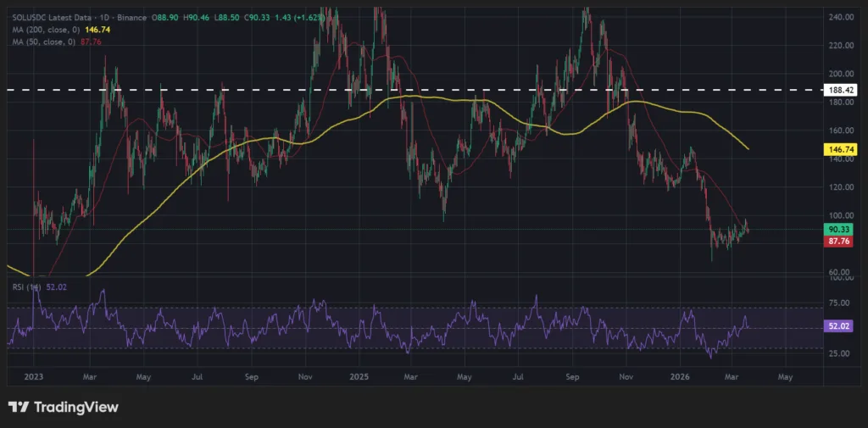Click the 240.00 price axis label
868x428 pixels.
[840, 17]
